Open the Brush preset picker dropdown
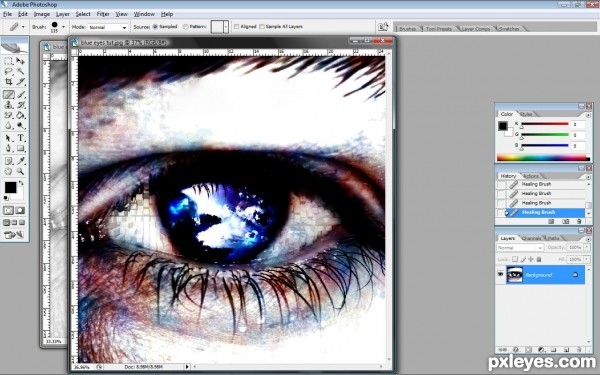Image resolution: width=600 pixels, height=375 pixels. pos(63,27)
